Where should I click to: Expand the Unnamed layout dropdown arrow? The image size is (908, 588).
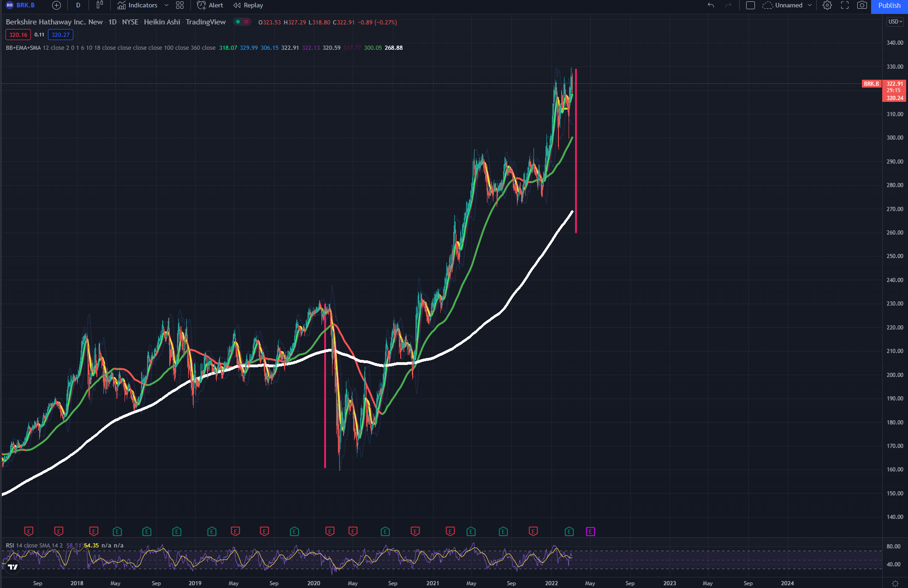pyautogui.click(x=810, y=6)
